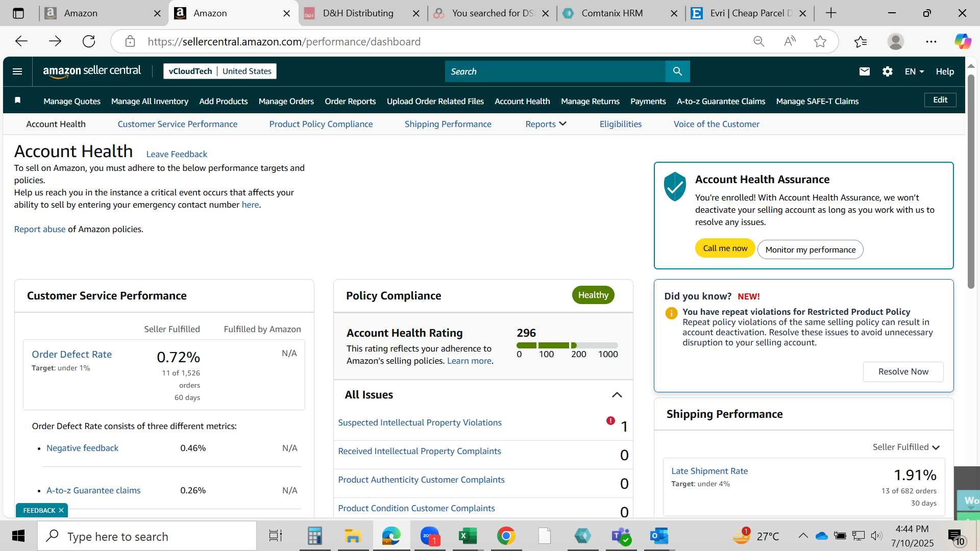Open Product Policy Compliance sub-tab
Image resolution: width=980 pixels, height=551 pixels.
[321, 124]
